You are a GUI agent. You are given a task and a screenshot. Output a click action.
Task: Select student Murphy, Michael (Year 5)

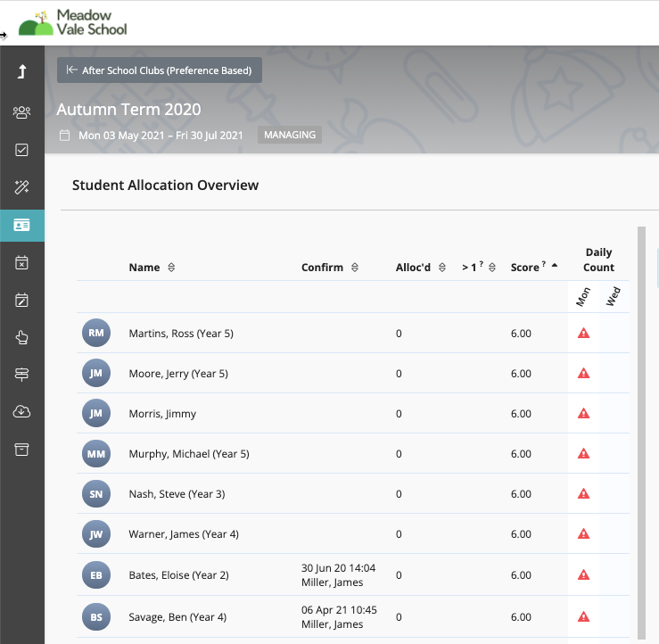pyautogui.click(x=189, y=454)
